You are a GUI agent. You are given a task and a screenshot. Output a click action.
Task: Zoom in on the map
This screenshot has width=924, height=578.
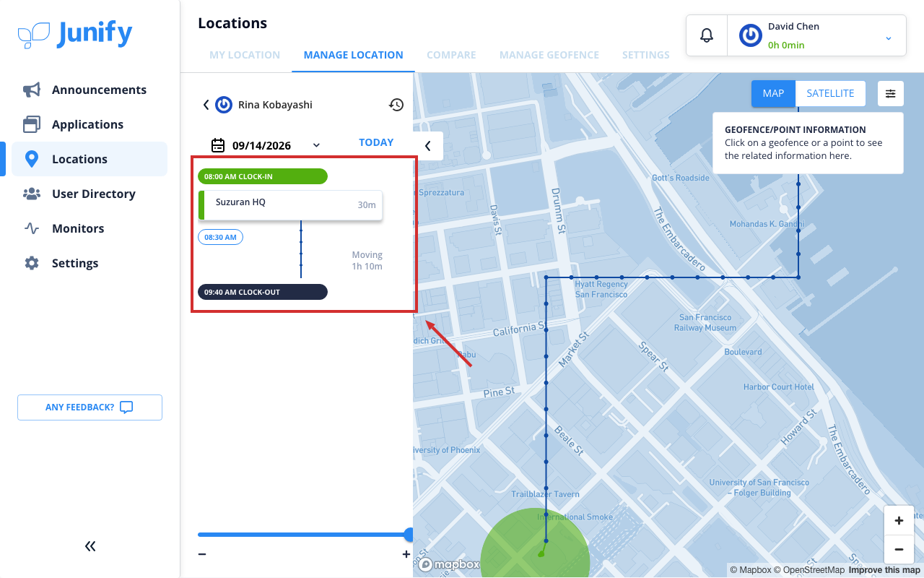(x=899, y=520)
